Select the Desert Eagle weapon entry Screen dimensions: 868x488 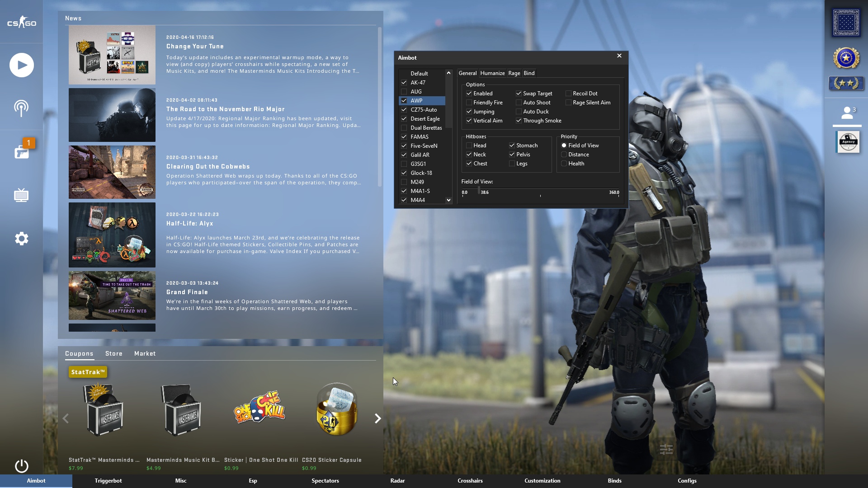coord(422,119)
